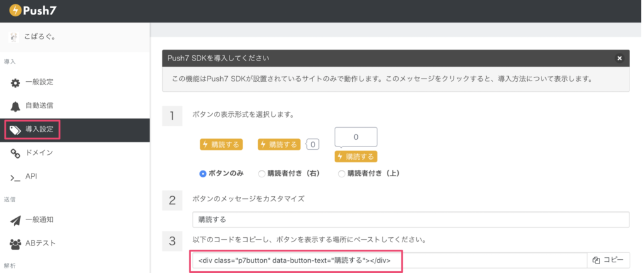Click the bell icon beside 自動送信
The width and height of the screenshot is (644, 273).
15,107
